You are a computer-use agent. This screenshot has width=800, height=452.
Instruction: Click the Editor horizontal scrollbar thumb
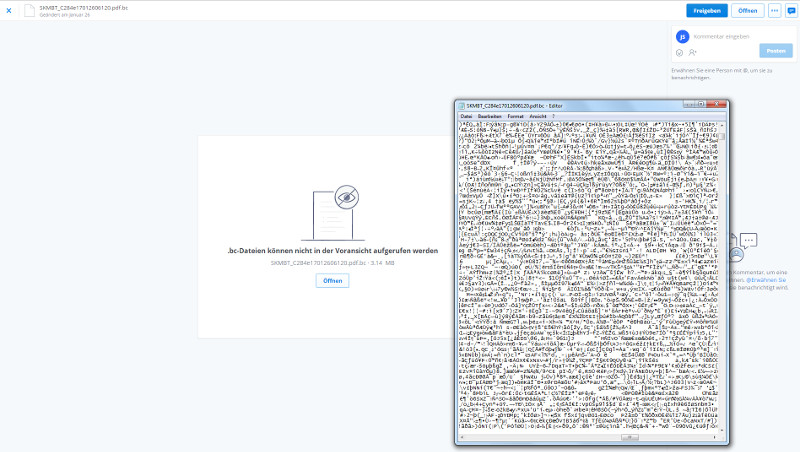pos(630,437)
